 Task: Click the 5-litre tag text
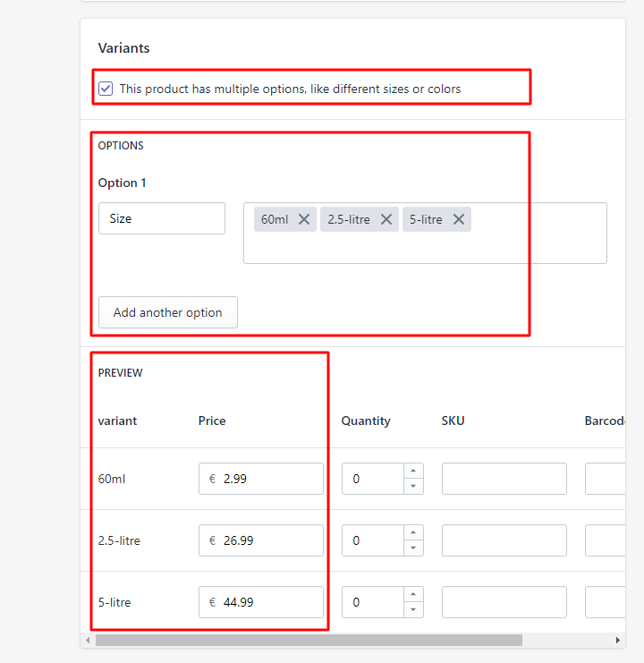pyautogui.click(x=426, y=219)
